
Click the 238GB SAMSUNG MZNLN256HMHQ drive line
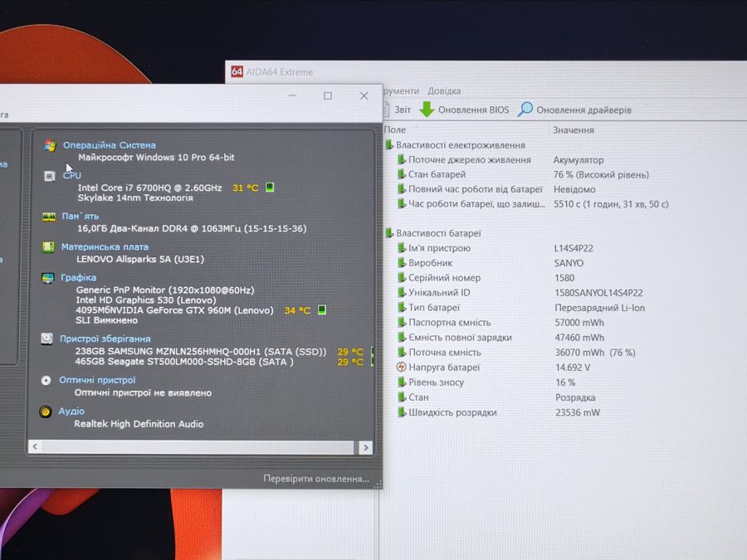point(201,352)
